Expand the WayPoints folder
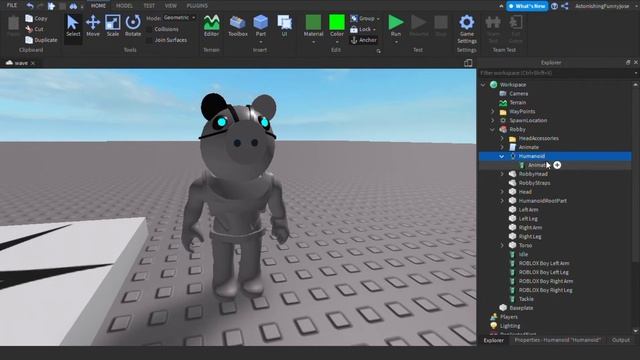 pos(493,111)
